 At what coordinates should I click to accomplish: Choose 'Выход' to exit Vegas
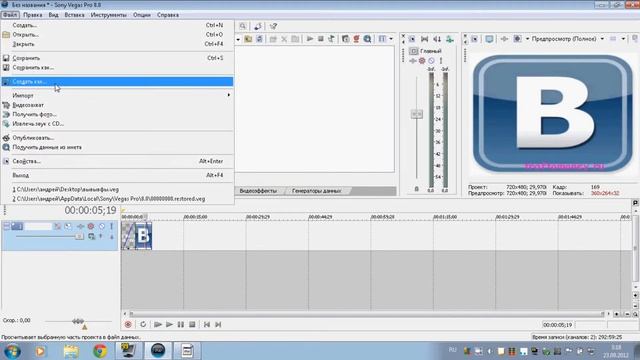(117, 175)
